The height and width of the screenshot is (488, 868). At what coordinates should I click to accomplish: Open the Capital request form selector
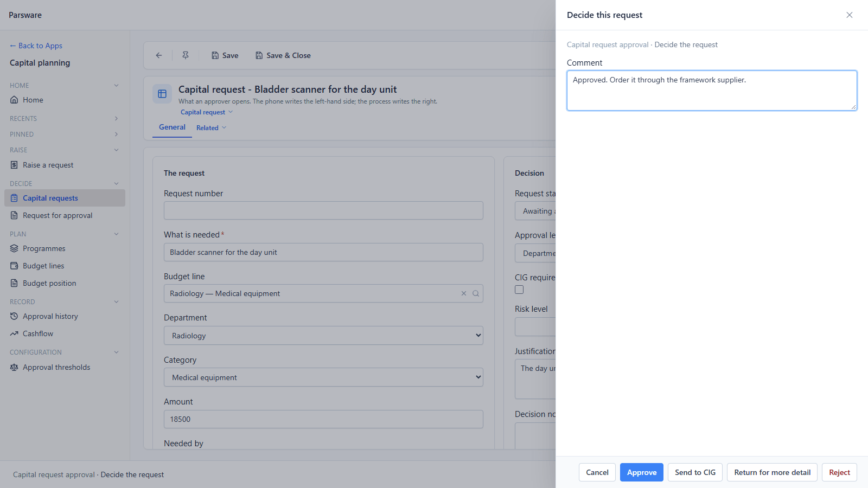(207, 112)
